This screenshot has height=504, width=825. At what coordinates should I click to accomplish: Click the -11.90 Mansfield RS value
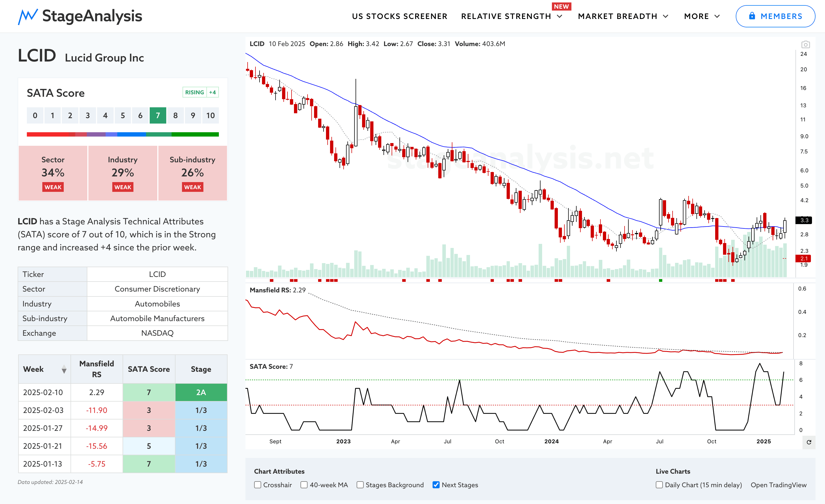(x=97, y=410)
